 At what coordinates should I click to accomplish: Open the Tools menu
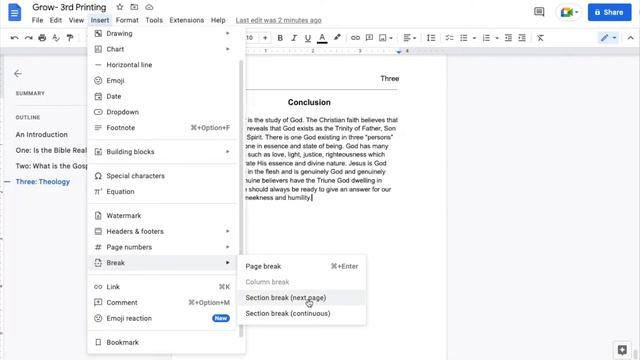pos(154,20)
